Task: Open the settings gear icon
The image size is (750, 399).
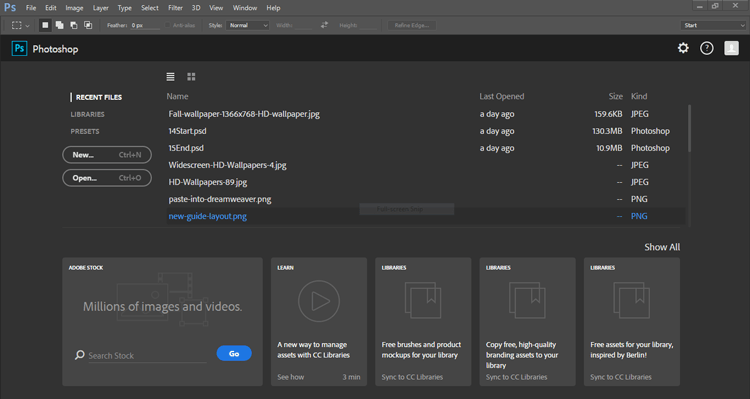Action: pos(683,48)
